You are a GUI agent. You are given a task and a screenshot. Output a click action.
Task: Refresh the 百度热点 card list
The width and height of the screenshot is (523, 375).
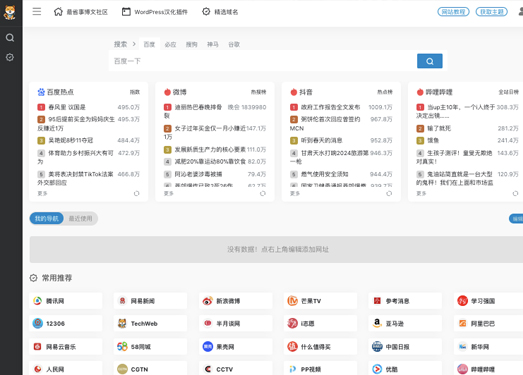point(136,194)
